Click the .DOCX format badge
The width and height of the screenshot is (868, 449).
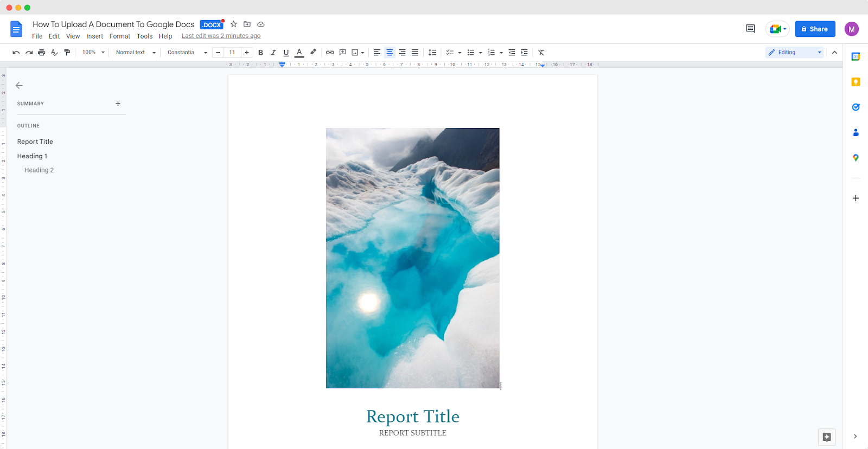(x=212, y=24)
